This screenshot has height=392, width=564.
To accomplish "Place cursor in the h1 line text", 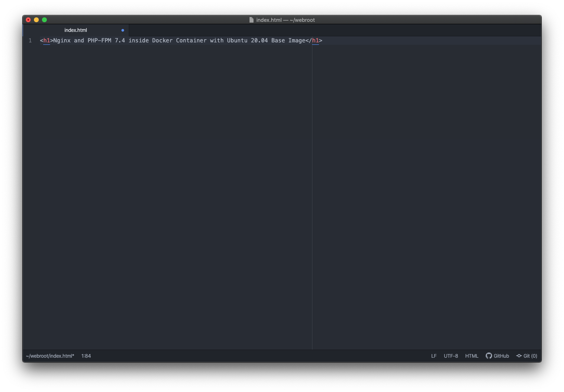I will [x=181, y=40].
